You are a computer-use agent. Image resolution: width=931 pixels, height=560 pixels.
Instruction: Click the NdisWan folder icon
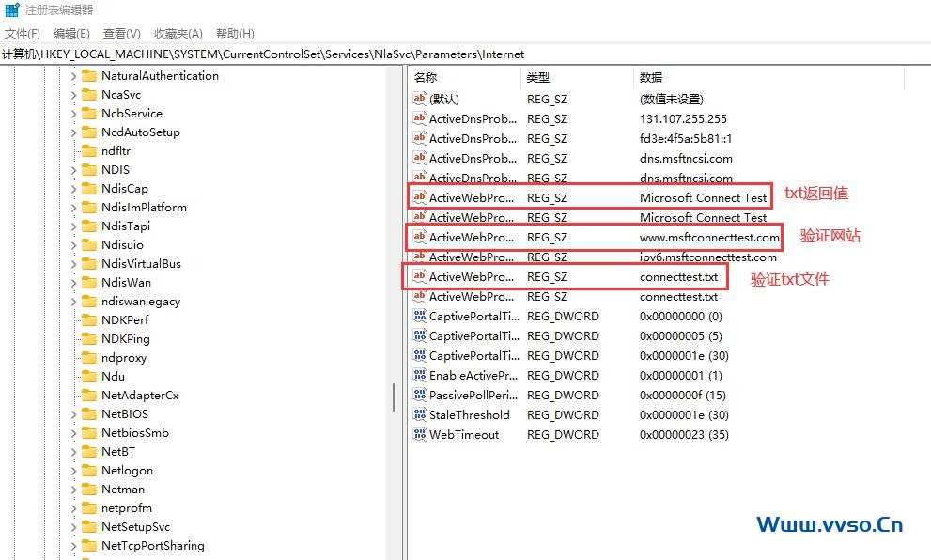pyautogui.click(x=89, y=283)
